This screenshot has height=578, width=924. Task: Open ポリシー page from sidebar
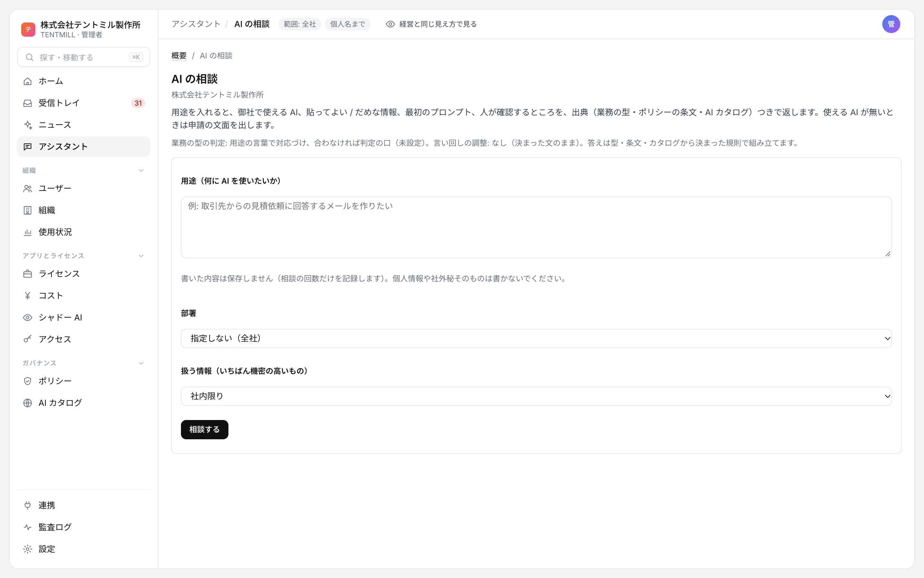(84, 381)
